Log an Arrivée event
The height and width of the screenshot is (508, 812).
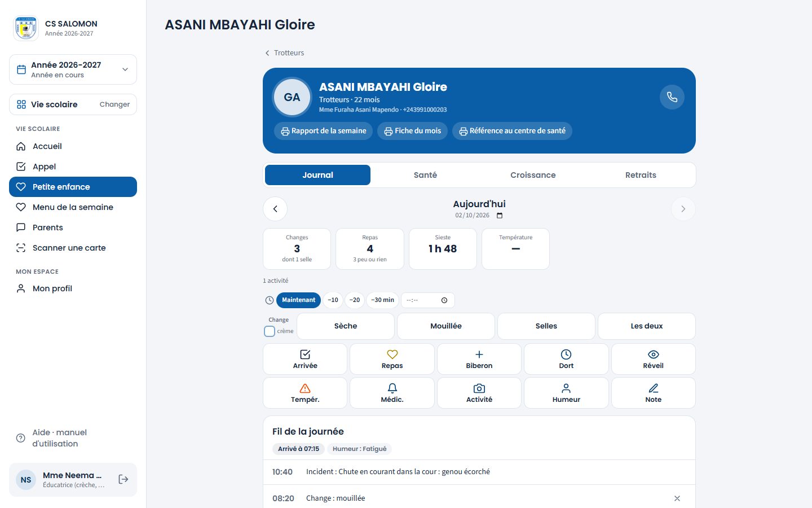point(305,359)
